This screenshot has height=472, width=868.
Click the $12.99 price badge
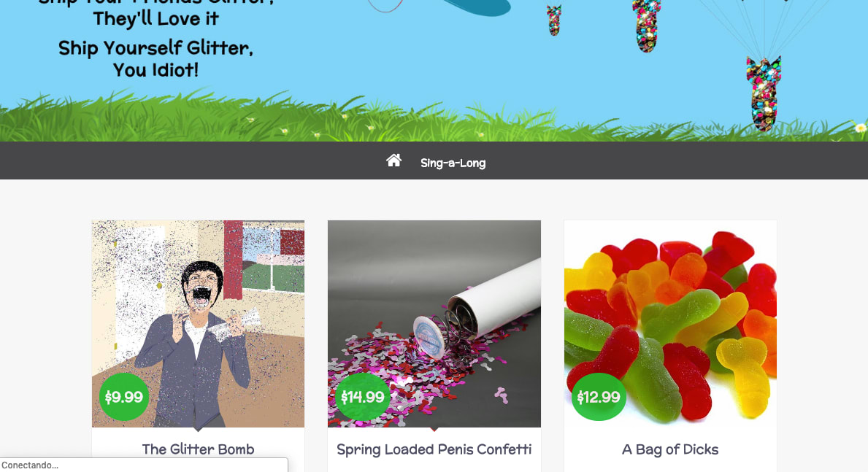[599, 397]
